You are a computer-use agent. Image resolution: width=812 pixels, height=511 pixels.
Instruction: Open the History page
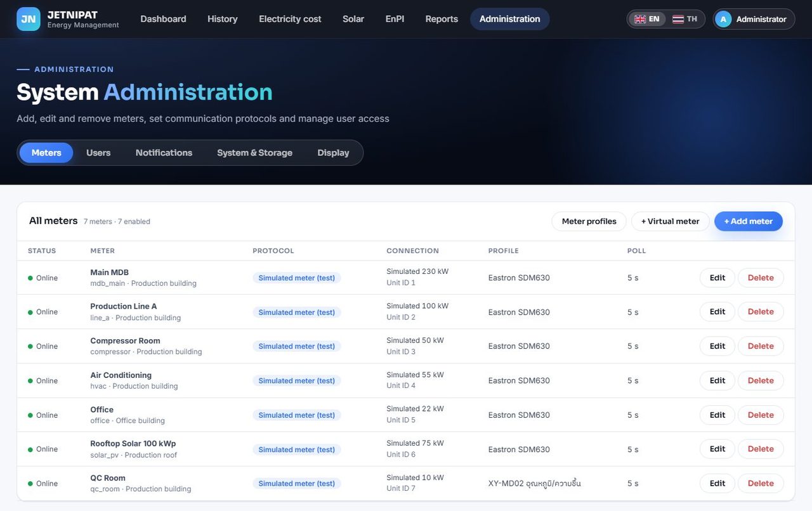223,19
